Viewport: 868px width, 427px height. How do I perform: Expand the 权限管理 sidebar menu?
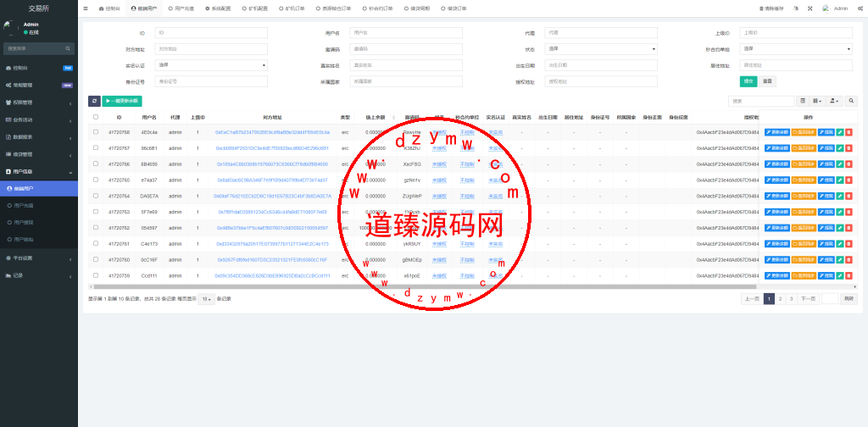pyautogui.click(x=39, y=103)
